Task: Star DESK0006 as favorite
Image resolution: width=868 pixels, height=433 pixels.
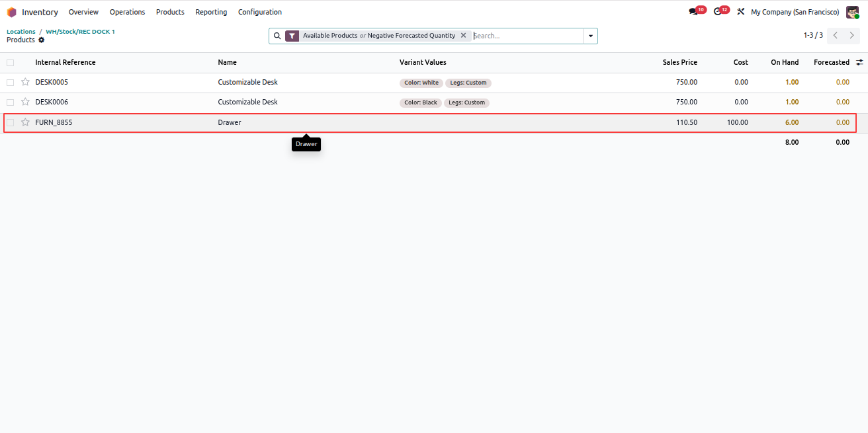Action: 25,102
